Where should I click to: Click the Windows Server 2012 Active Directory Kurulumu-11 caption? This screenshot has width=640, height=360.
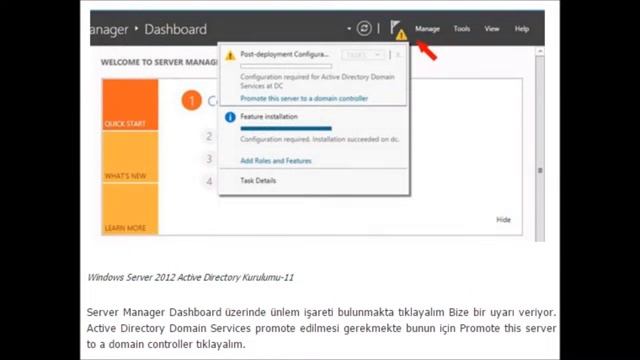pos(191,278)
